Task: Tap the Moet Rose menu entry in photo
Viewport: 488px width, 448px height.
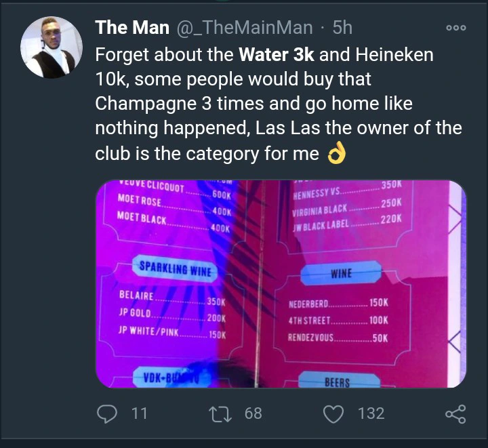Action: coord(140,201)
